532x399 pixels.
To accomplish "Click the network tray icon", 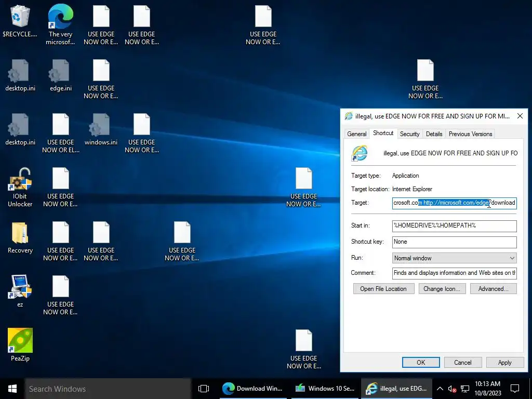I will click(465, 389).
